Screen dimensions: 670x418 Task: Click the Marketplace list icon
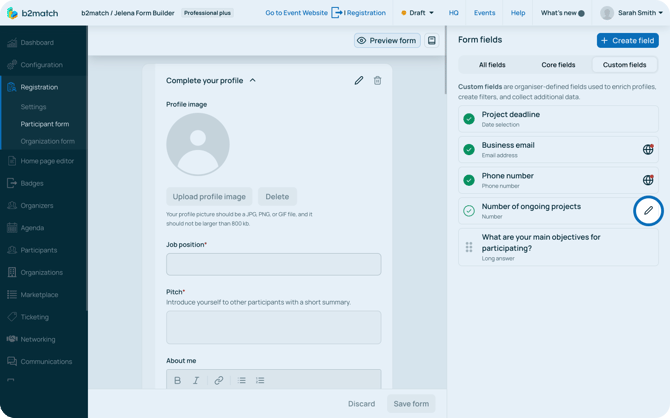coord(12,294)
